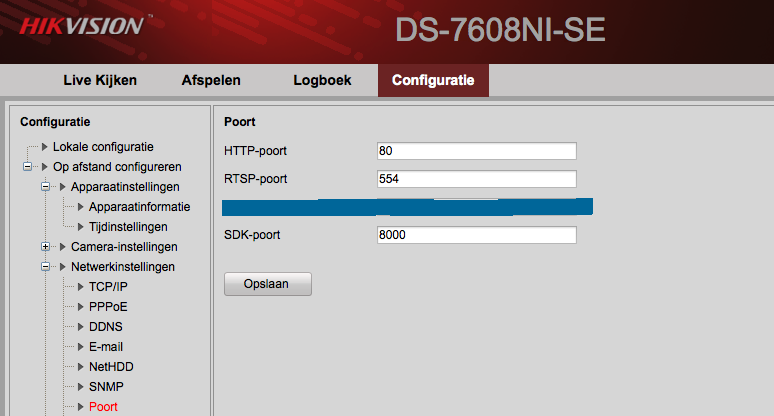774x416 pixels.
Task: Open the Logboek tab
Action: (322, 80)
